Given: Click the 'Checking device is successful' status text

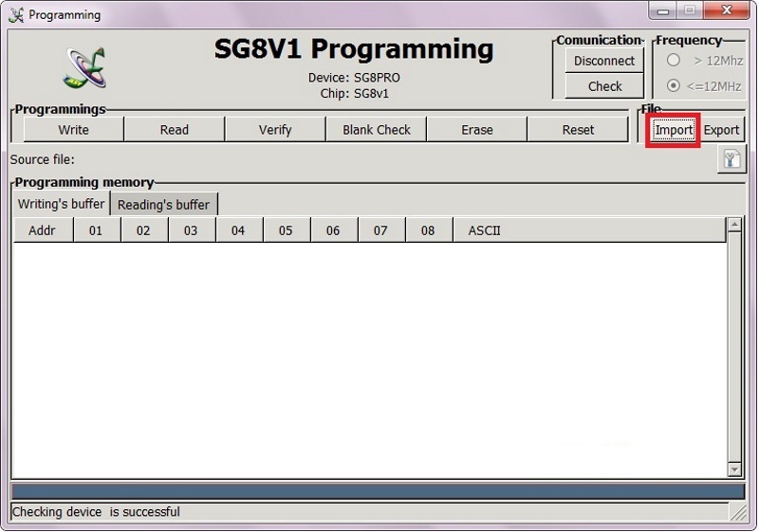Looking at the screenshot, I should coord(96,512).
